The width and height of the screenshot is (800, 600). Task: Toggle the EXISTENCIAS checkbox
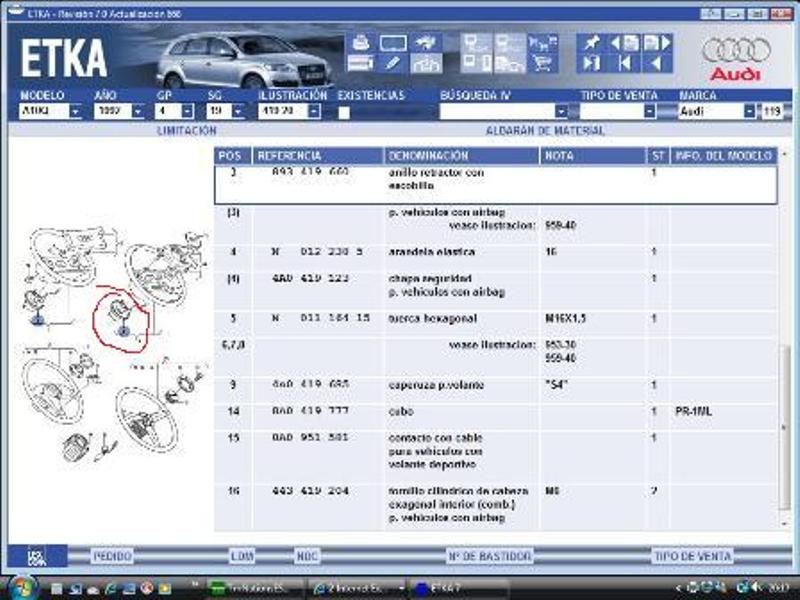(344, 113)
